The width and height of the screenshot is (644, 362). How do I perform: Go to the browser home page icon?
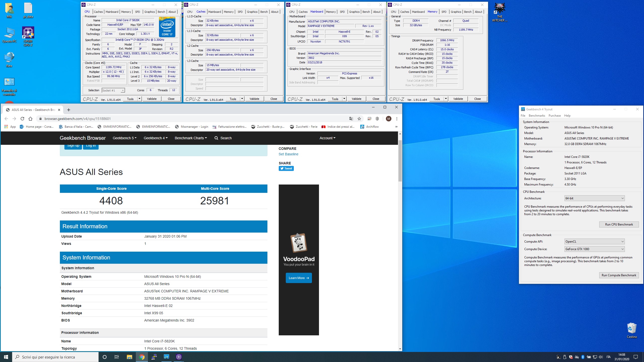(30, 119)
